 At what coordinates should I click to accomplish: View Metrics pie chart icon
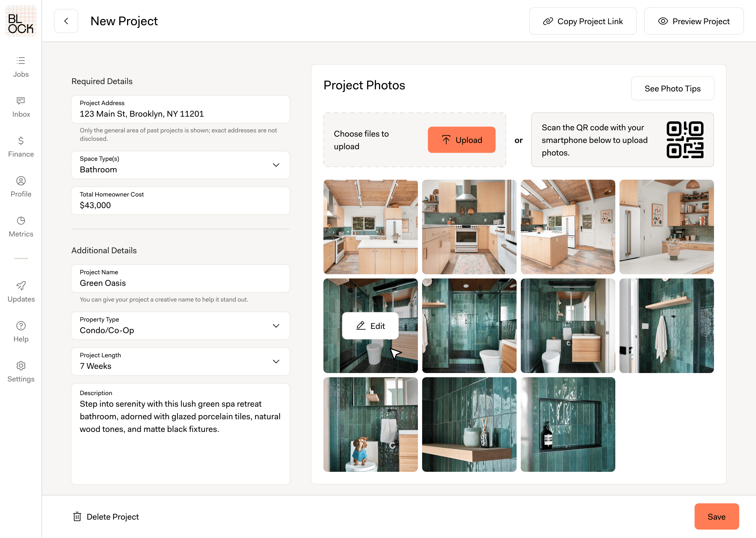[21, 221]
